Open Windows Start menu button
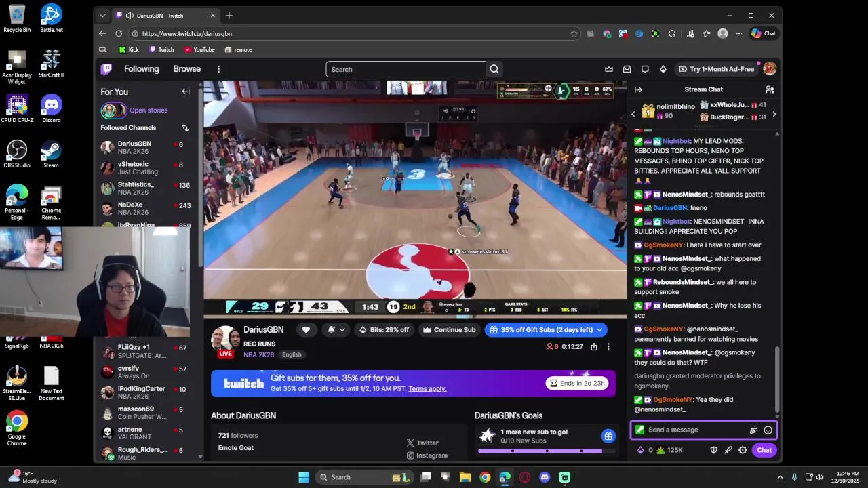The height and width of the screenshot is (488, 868). click(304, 477)
